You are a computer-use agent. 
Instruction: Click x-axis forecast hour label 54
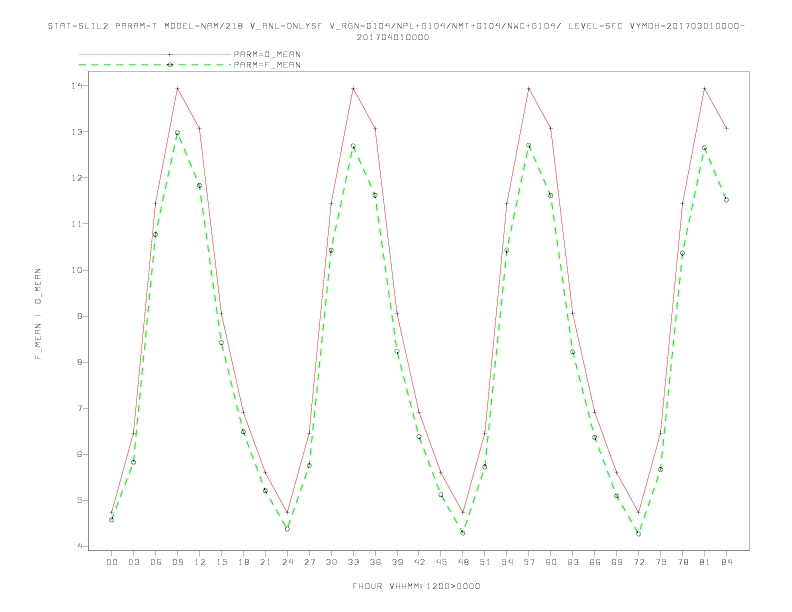[x=507, y=562]
